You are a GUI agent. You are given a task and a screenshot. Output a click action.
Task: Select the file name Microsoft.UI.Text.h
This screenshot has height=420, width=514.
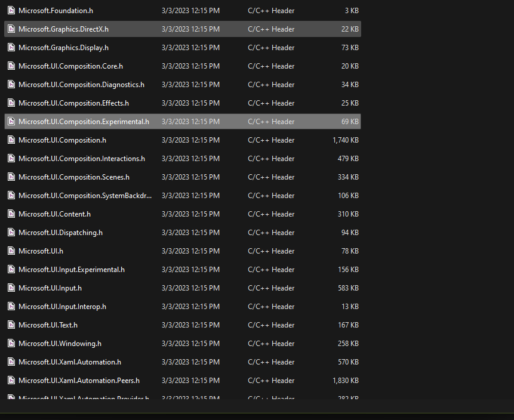click(48, 325)
